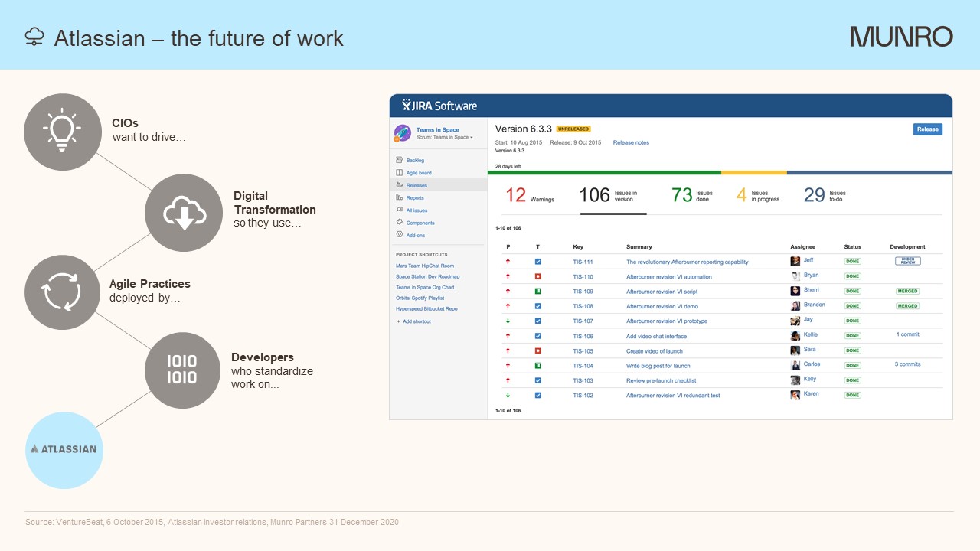Click the Agile board icon
Image resolution: width=980 pixels, height=551 pixels.
click(400, 173)
